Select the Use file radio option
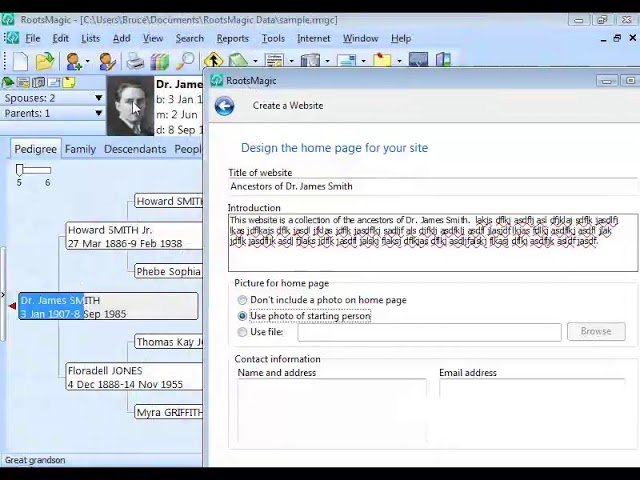The height and width of the screenshot is (480, 640). 242,332
